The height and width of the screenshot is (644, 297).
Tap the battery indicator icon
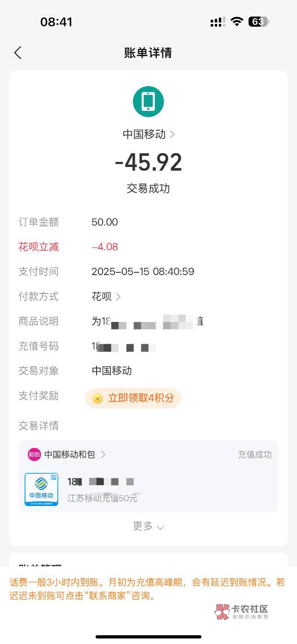(259, 22)
